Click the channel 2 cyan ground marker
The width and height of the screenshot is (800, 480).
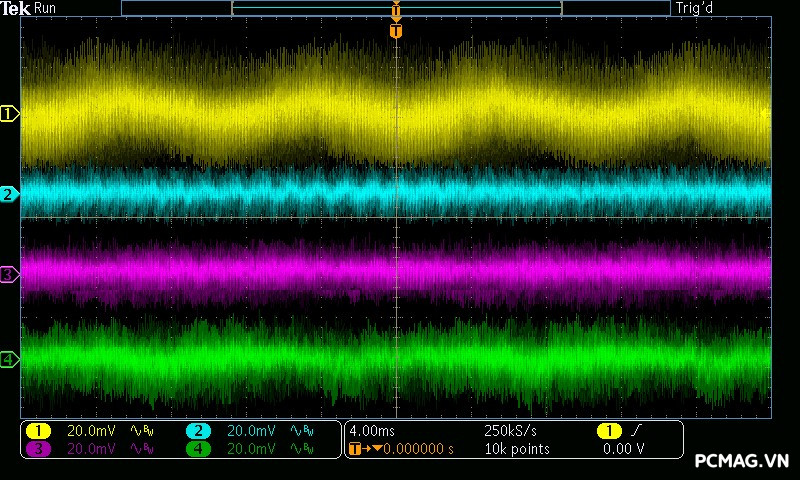coord(10,194)
